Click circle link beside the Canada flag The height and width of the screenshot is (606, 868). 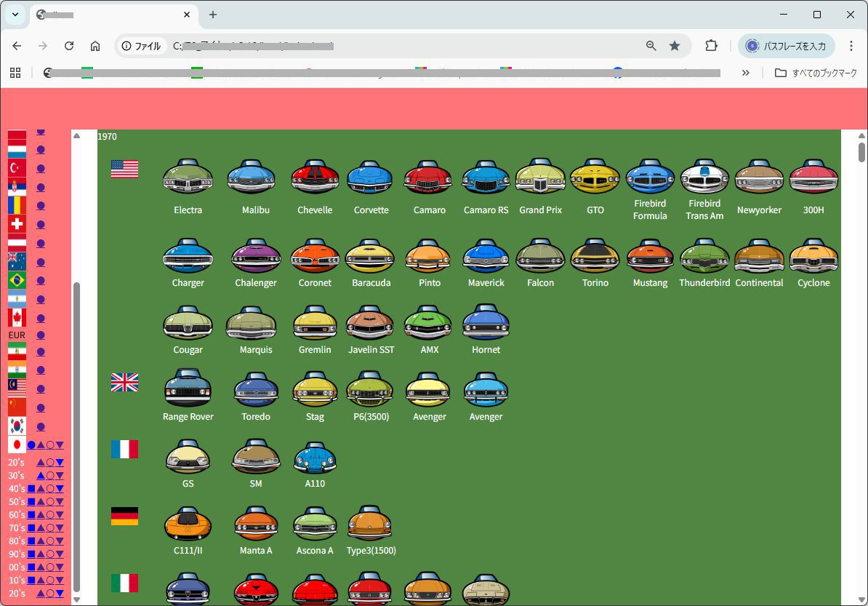tap(41, 318)
